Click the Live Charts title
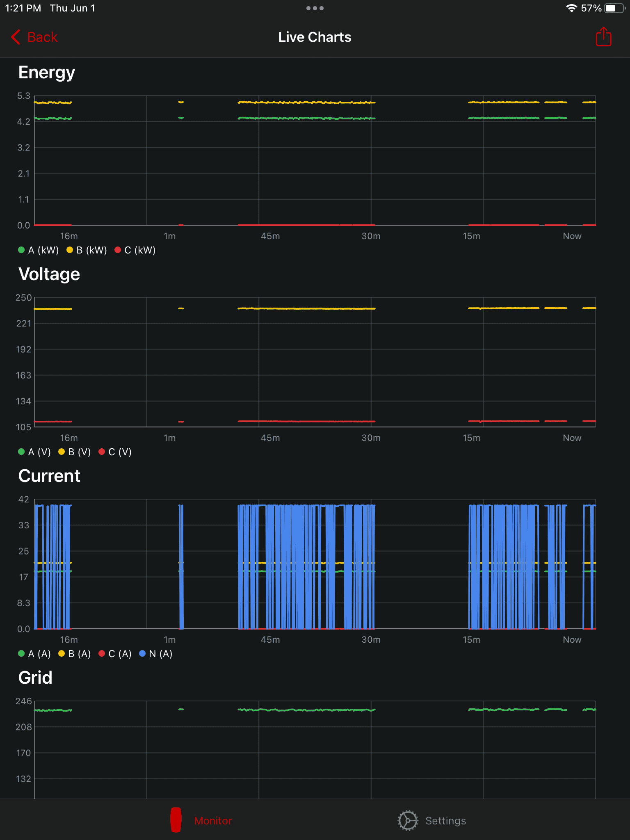 pos(315,37)
